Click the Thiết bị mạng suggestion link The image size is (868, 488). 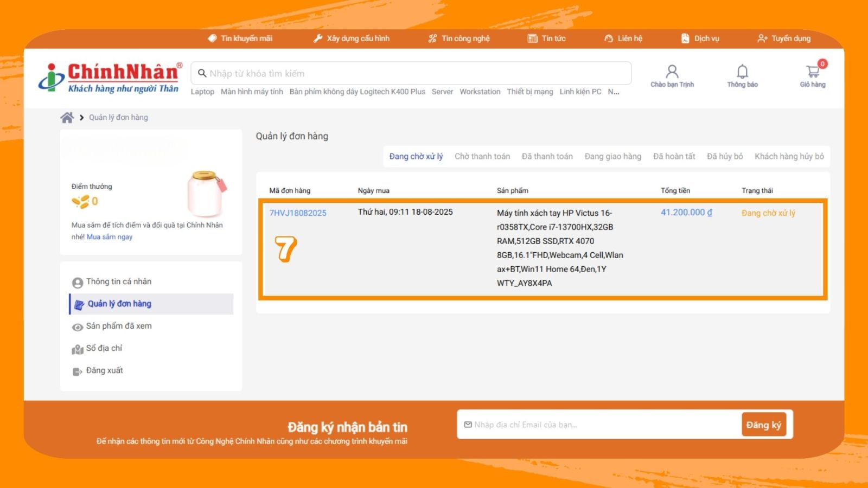530,92
